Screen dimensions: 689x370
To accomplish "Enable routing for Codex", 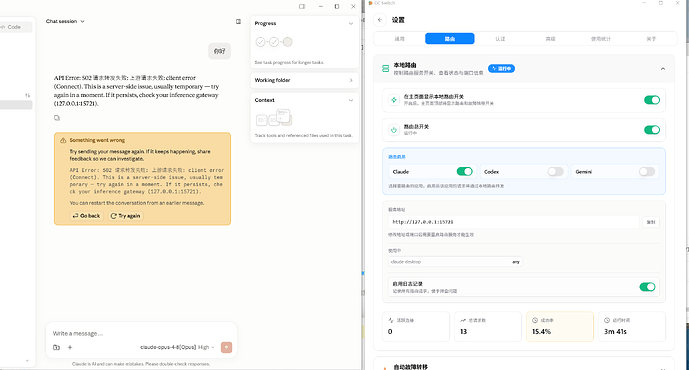I will pyautogui.click(x=555, y=171).
